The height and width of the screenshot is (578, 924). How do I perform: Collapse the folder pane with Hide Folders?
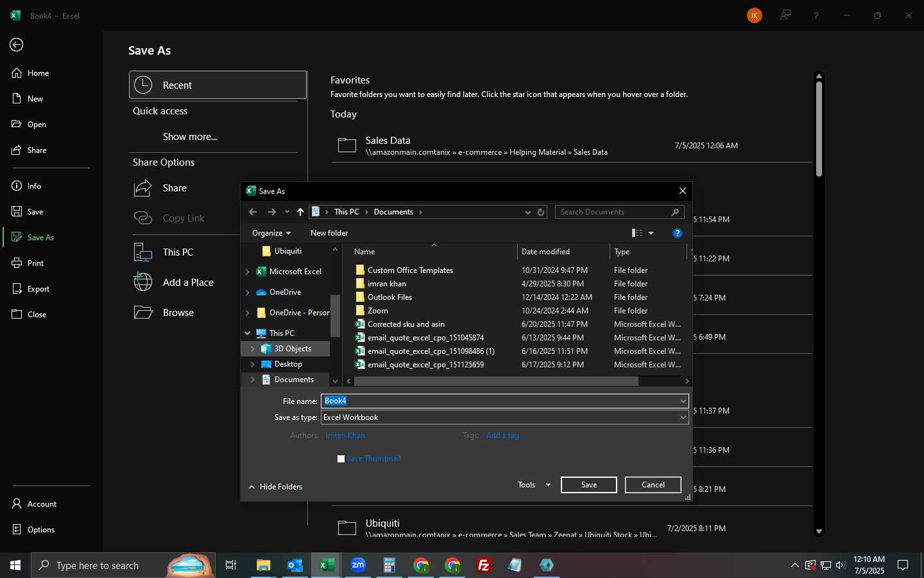(x=275, y=487)
